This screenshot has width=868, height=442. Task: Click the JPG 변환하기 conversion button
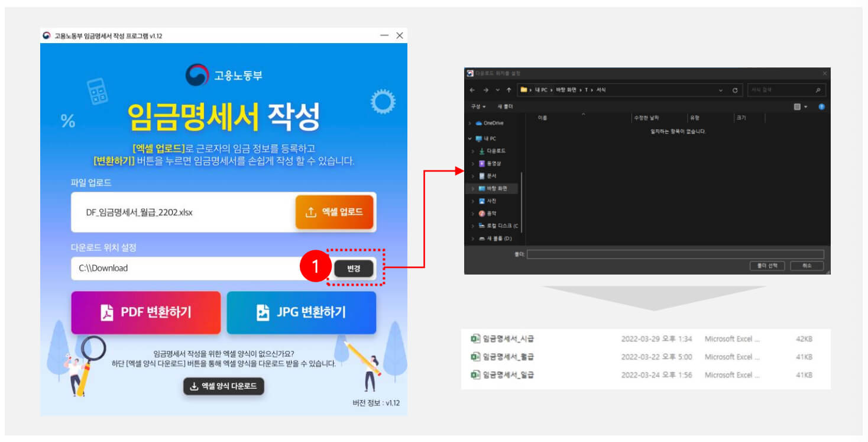[301, 313]
